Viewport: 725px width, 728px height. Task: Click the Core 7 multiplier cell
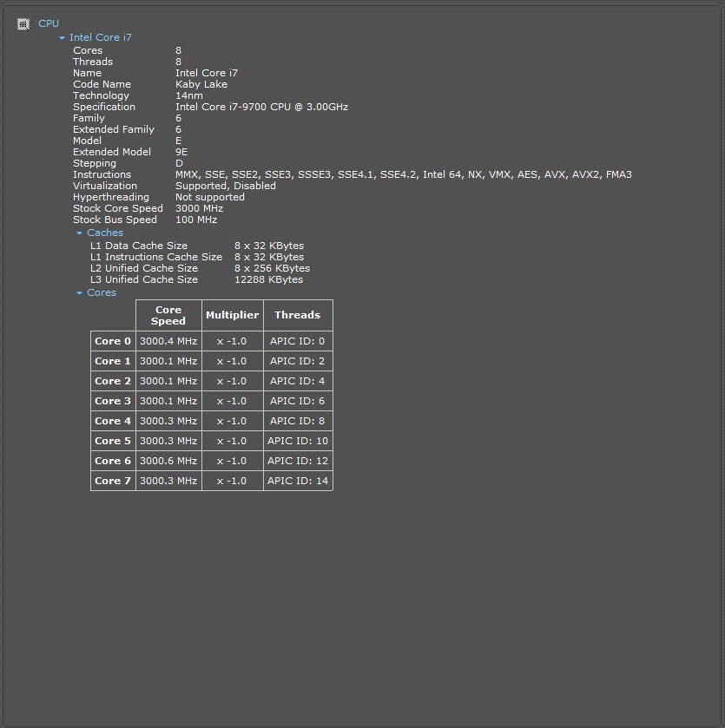pos(232,481)
